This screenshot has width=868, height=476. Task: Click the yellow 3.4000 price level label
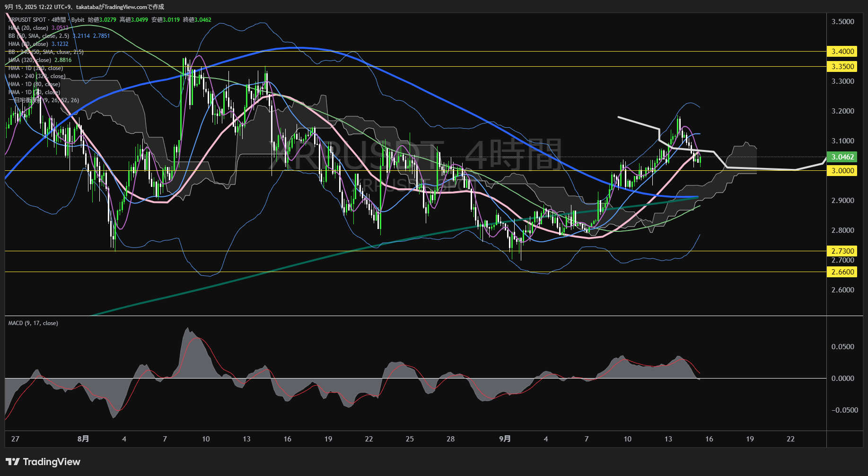(842, 52)
